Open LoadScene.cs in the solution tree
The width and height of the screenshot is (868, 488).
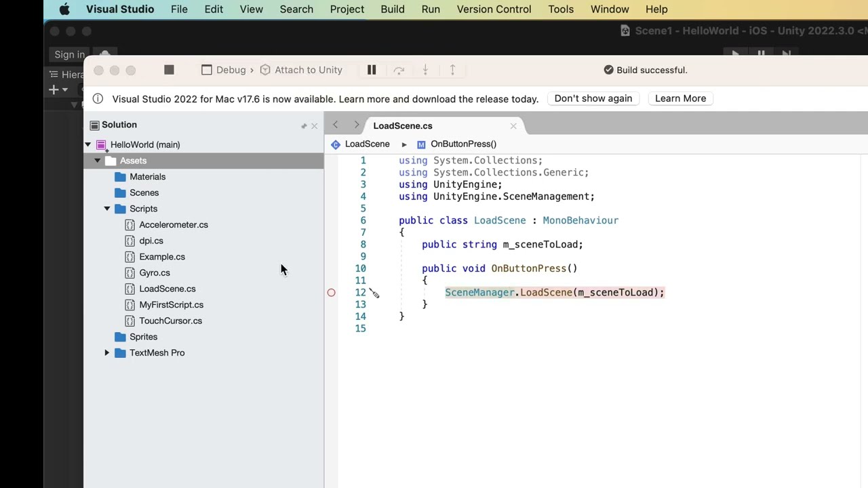167,289
